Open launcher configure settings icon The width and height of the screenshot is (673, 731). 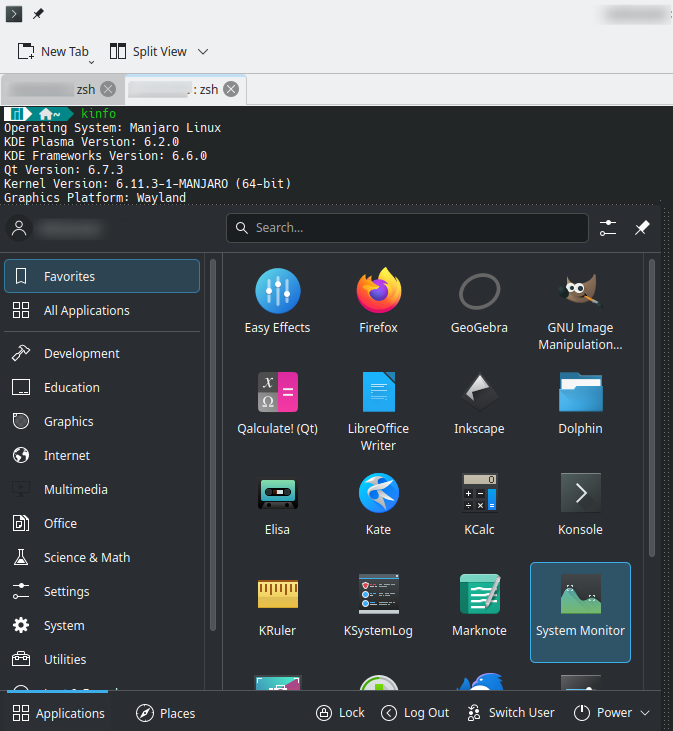coord(608,228)
